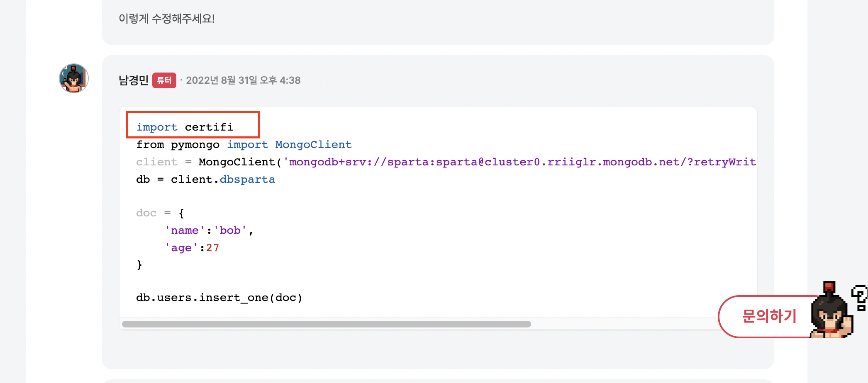
Task: Click MongoClient( in the client assignment line
Action: [x=240, y=162]
